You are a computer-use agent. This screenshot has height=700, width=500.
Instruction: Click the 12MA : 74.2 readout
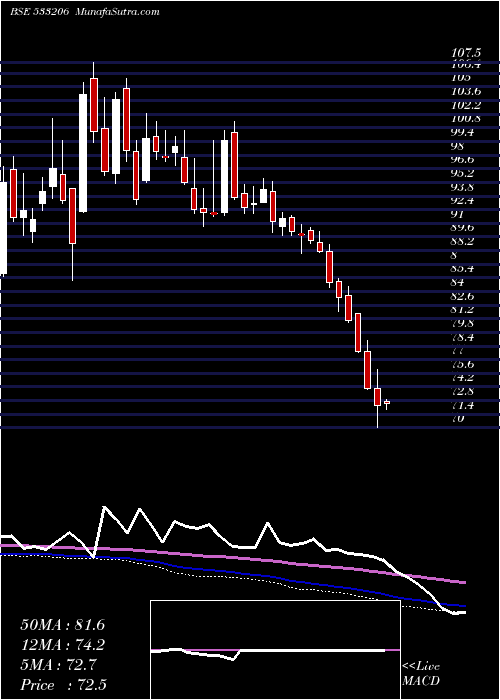(x=63, y=645)
